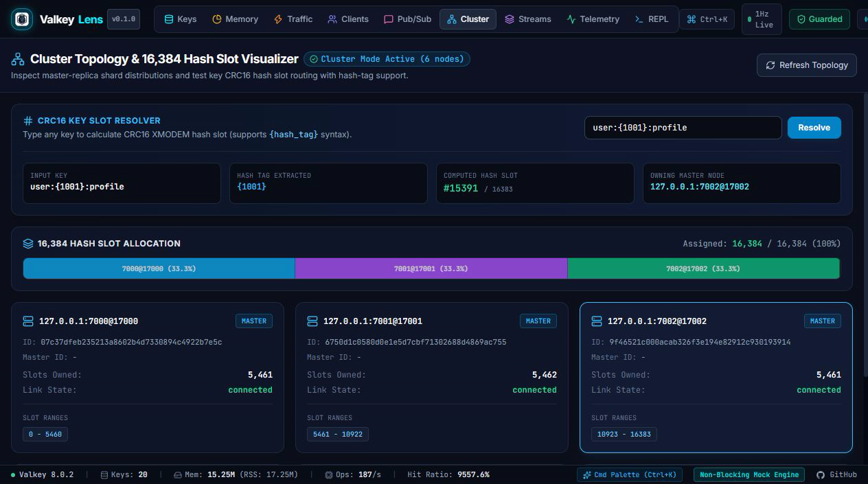The image size is (868, 484).
Task: Click the green 7002@17002 slot allocation segment
Action: pyautogui.click(x=703, y=268)
